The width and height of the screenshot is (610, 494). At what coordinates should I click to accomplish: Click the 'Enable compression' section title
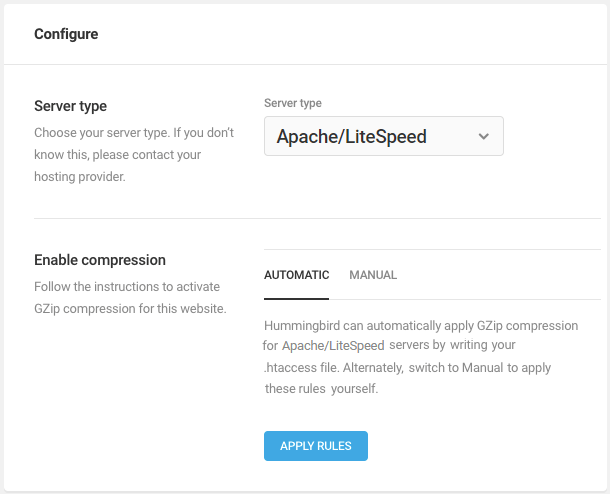[100, 260]
